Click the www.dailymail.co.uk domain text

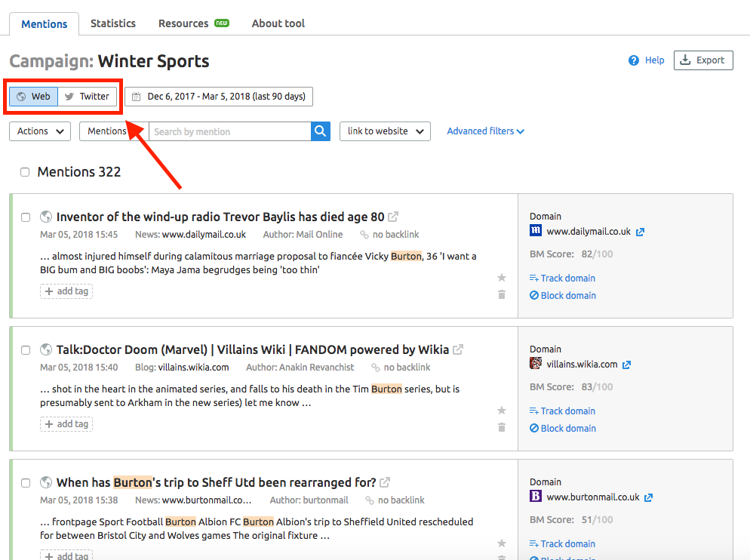click(x=589, y=232)
